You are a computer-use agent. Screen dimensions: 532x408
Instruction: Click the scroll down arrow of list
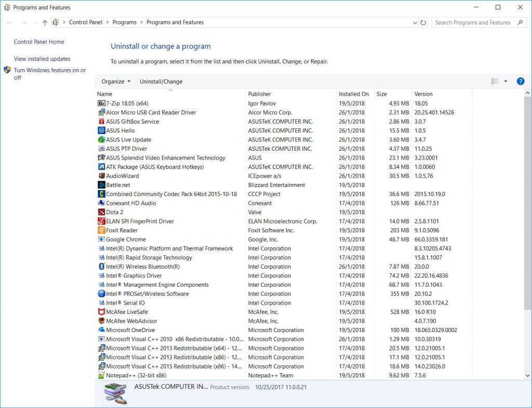527,375
